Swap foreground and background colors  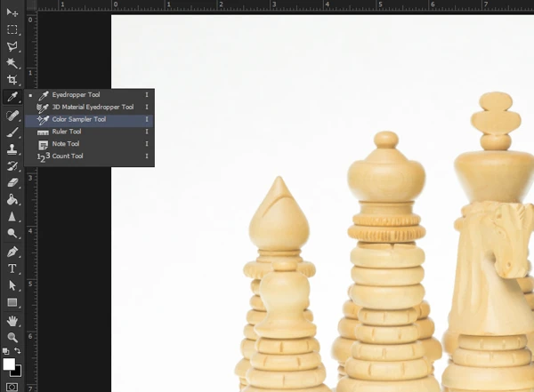19,352
